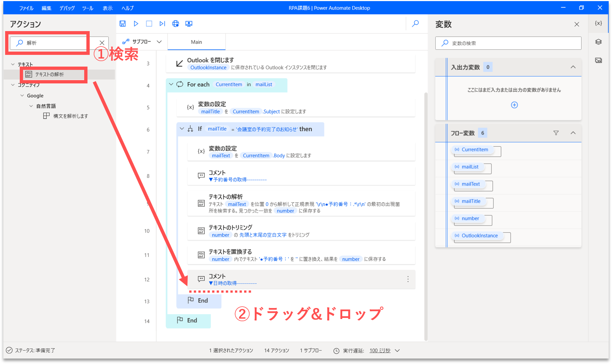
Task: Collapse the 入出力変数 section
Action: (x=573, y=67)
